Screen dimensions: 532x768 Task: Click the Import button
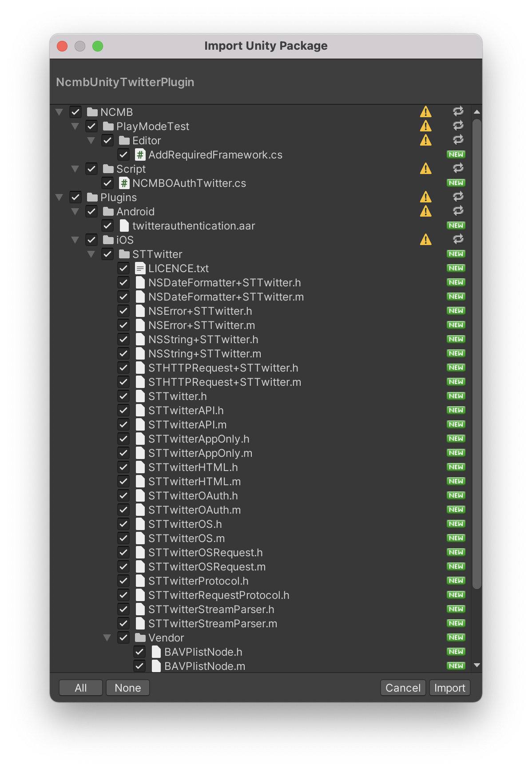click(x=449, y=688)
